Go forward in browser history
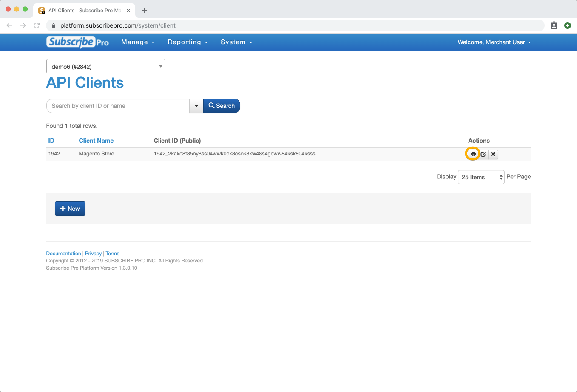Image resolution: width=577 pixels, height=392 pixels. click(x=23, y=25)
